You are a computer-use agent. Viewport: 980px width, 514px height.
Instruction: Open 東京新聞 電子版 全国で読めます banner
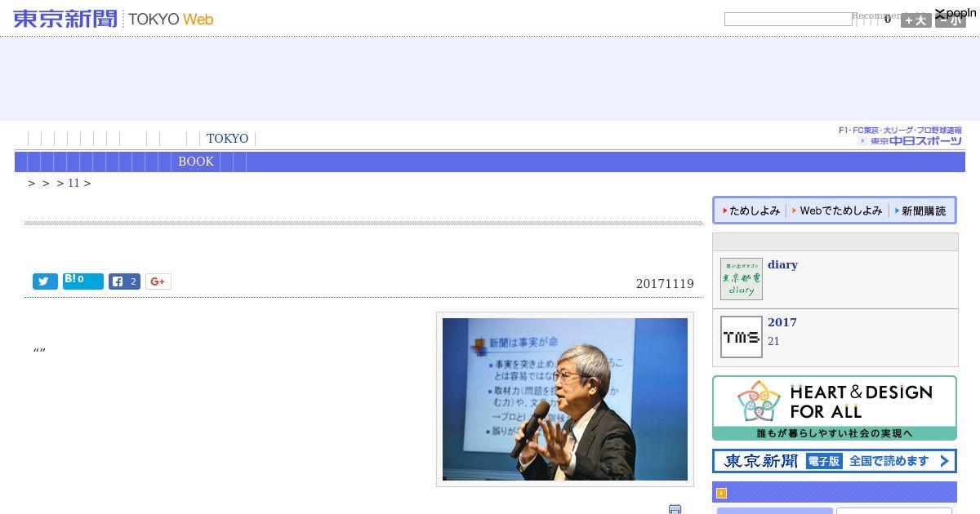pos(835,461)
